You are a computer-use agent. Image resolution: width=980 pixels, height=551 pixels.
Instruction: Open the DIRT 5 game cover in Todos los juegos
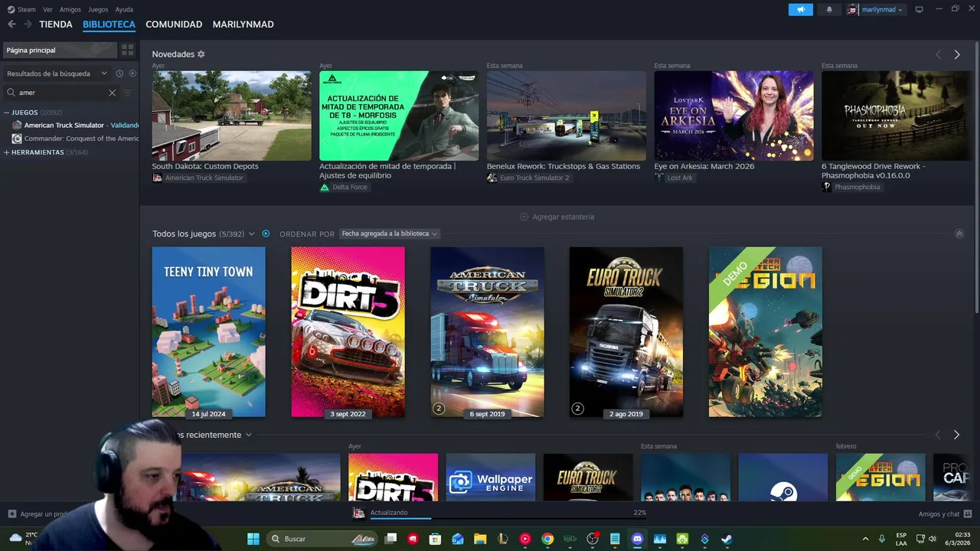(348, 332)
